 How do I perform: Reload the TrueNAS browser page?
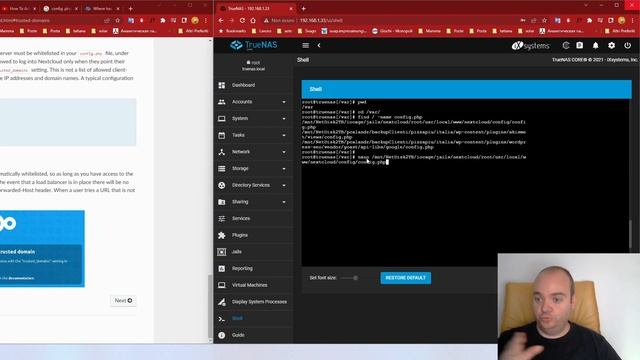click(x=242, y=20)
